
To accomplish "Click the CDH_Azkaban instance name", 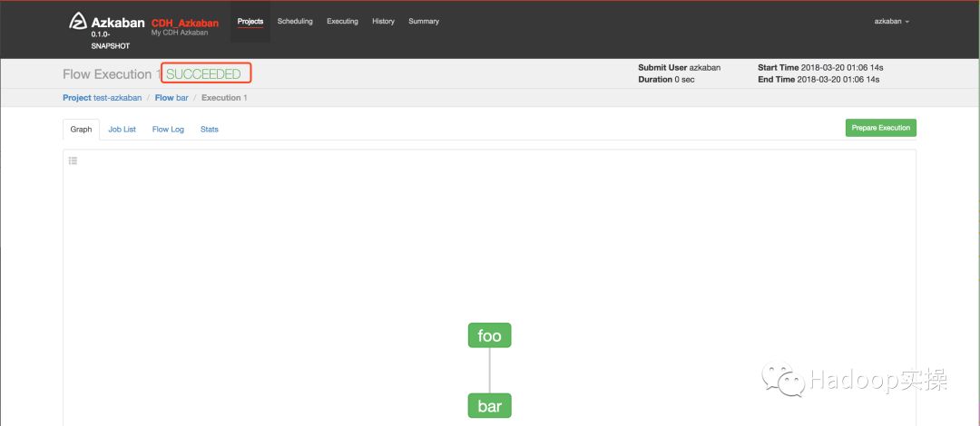I will pos(185,23).
